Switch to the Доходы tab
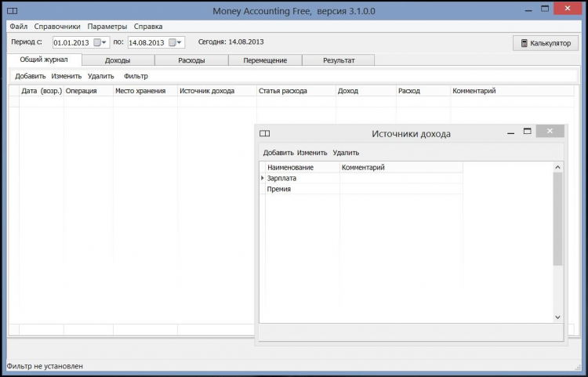This screenshot has height=377, width=588. pos(118,60)
